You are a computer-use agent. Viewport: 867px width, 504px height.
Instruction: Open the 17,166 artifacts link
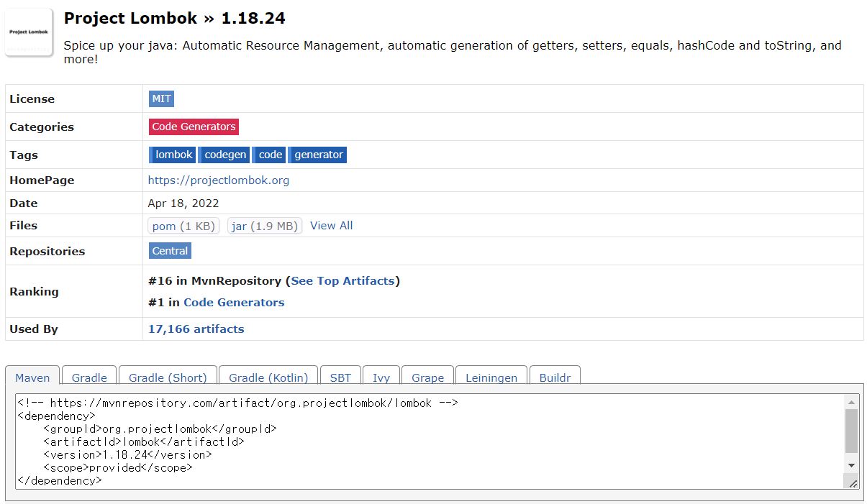click(196, 329)
